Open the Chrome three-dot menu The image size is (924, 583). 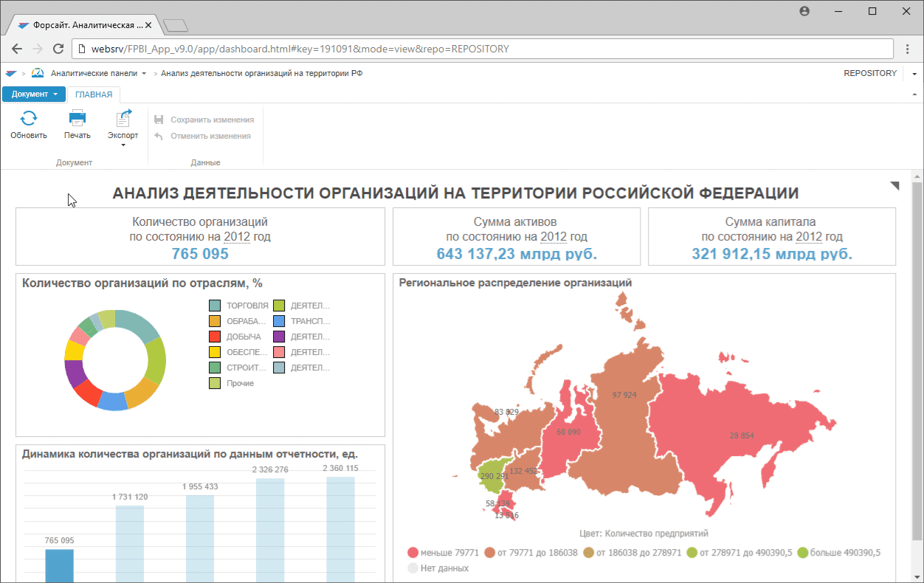click(908, 49)
